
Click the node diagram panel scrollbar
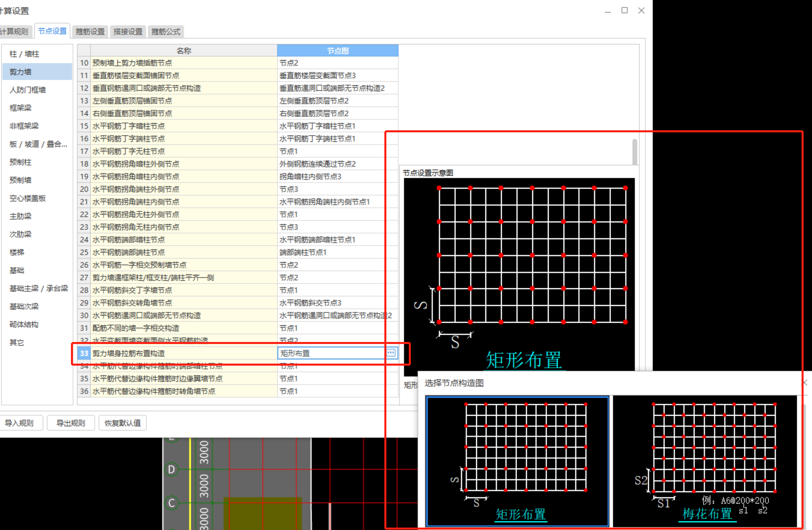[634, 152]
